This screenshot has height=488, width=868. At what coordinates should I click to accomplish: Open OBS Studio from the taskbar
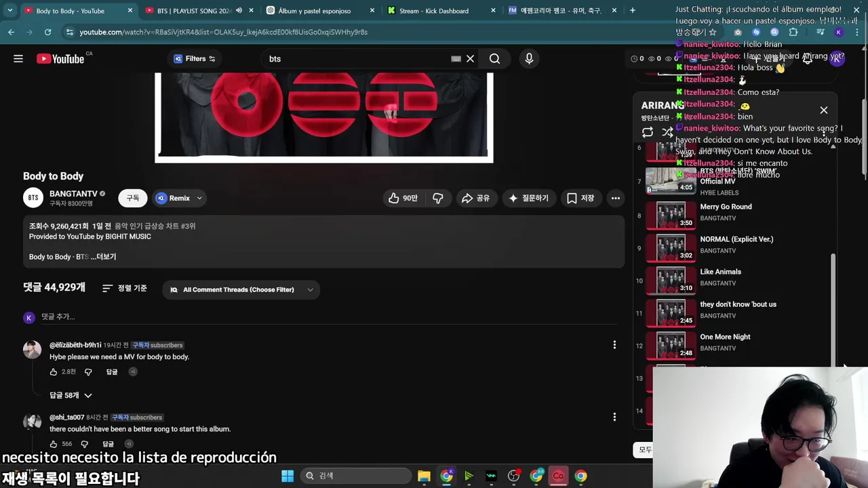click(x=513, y=476)
